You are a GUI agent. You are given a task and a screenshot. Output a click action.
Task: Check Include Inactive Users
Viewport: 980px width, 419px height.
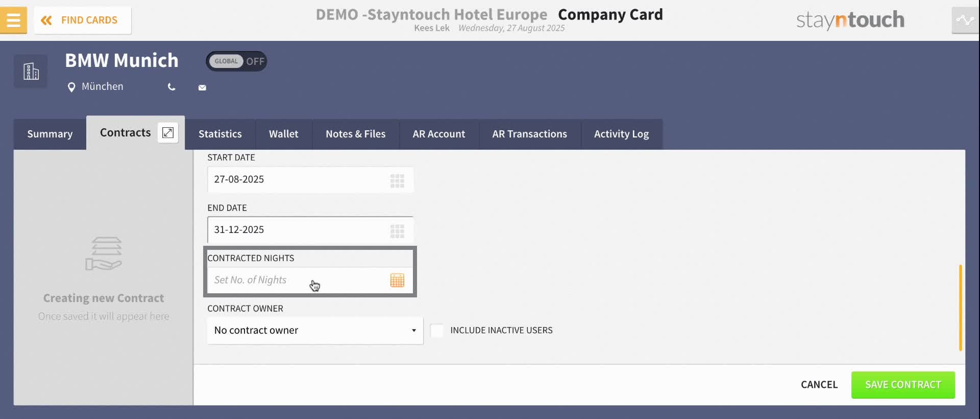click(437, 331)
